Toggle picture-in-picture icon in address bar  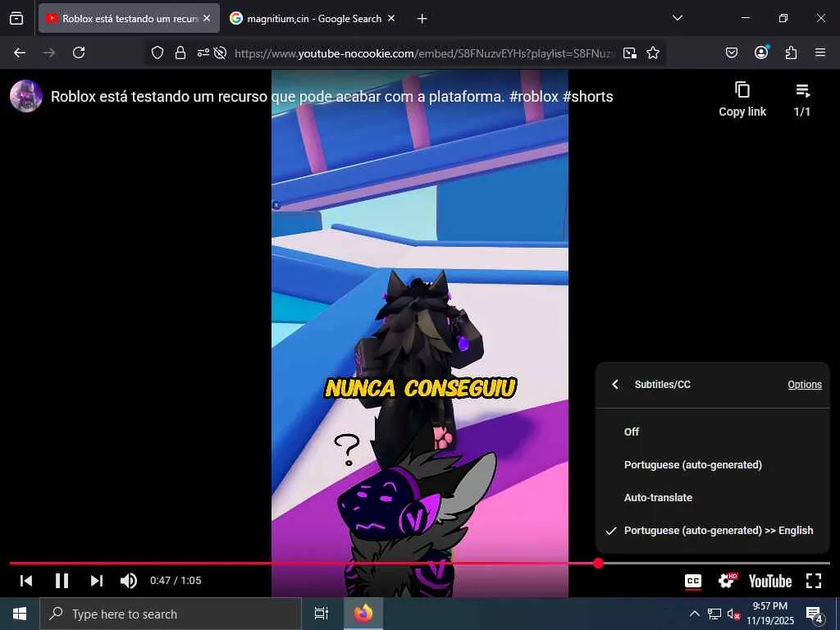tap(630, 52)
